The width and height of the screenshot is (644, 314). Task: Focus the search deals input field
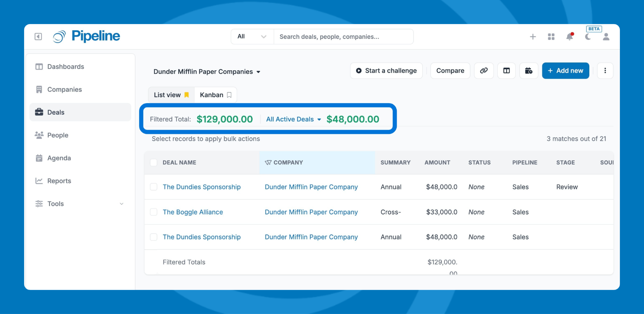343,37
